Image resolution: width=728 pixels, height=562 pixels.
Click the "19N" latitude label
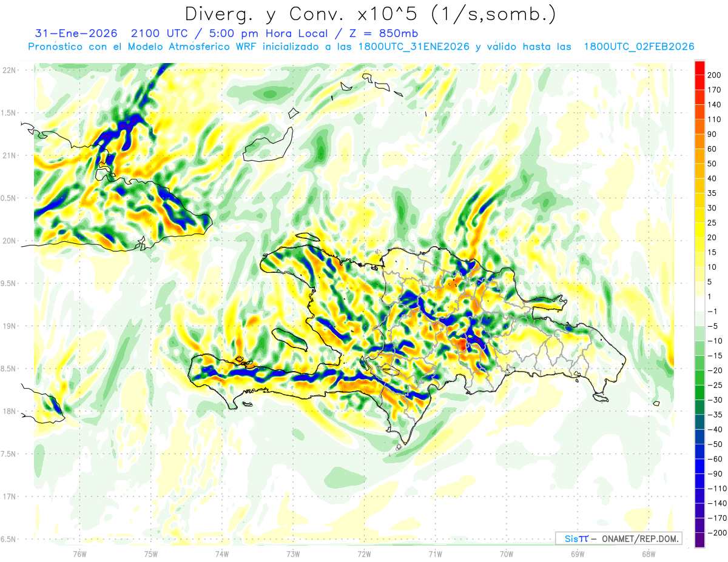pyautogui.click(x=9, y=326)
